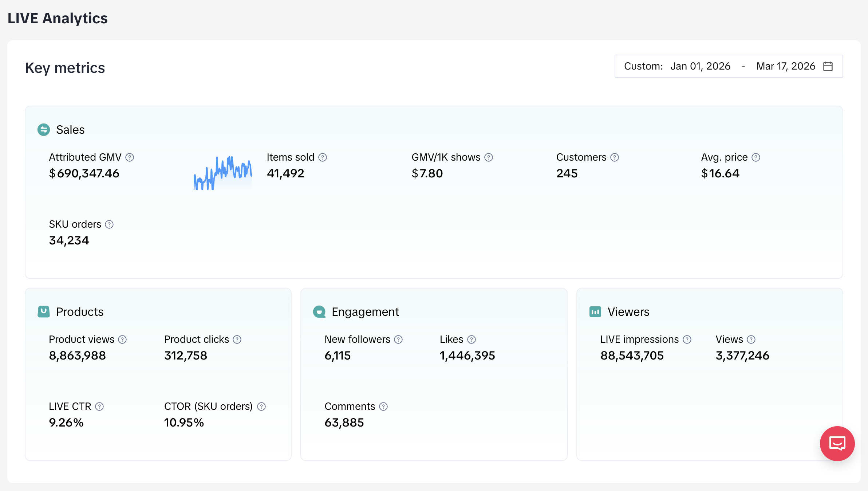Click the help icon beside Likes

click(x=472, y=339)
